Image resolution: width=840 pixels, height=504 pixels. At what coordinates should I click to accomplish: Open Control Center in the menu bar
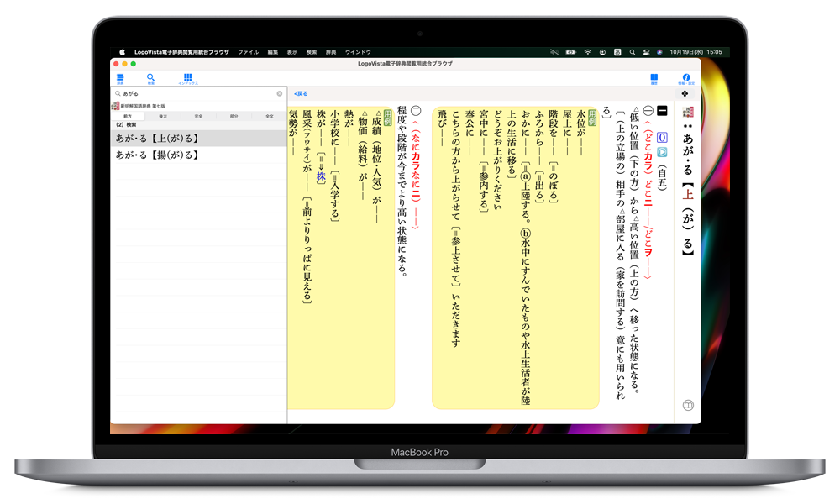pyautogui.click(x=647, y=52)
